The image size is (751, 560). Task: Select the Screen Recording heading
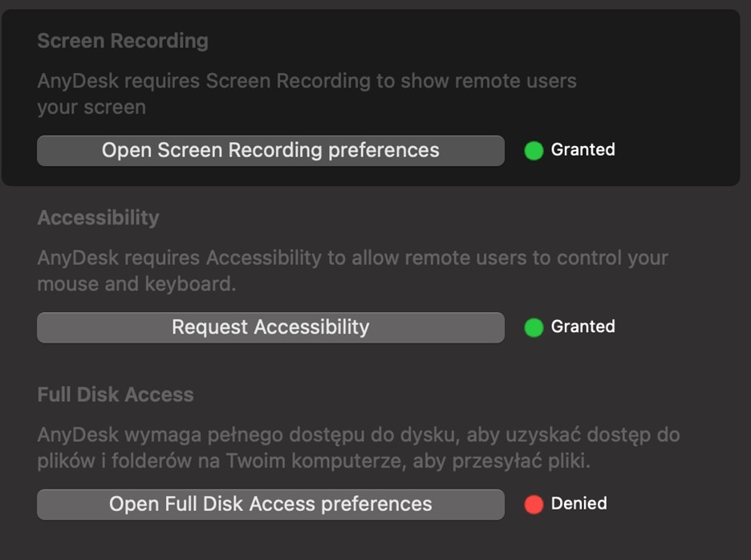click(x=123, y=42)
